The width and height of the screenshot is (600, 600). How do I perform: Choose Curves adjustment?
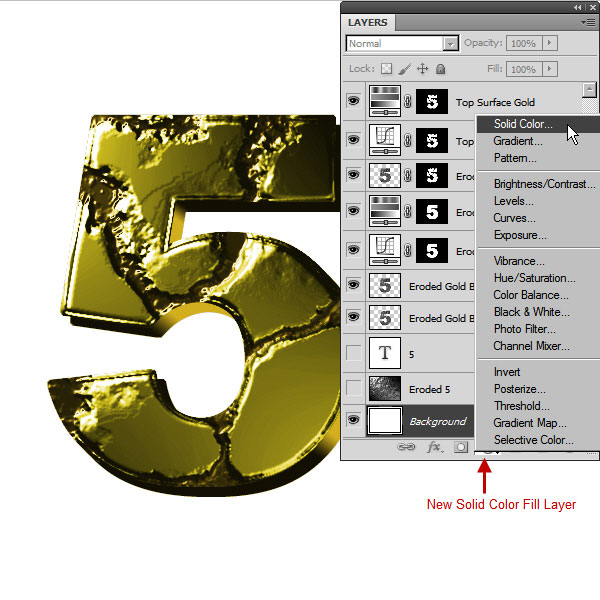coord(538,218)
